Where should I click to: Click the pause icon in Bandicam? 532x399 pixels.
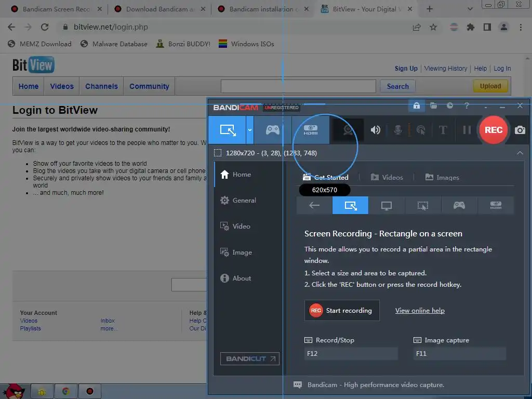click(x=467, y=130)
